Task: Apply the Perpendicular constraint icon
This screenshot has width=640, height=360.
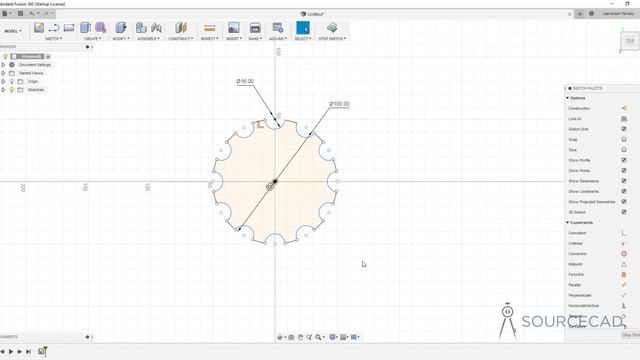Action: 624,295
